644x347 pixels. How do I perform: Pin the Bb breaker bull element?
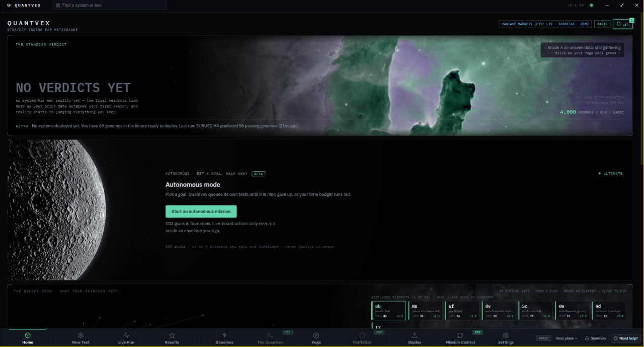[x=388, y=311]
